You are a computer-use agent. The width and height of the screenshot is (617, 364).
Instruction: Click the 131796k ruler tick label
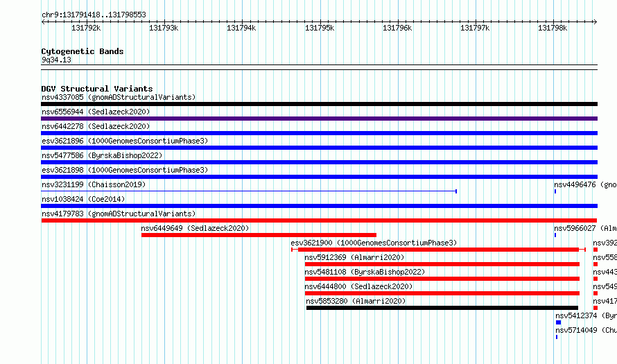[x=397, y=28]
